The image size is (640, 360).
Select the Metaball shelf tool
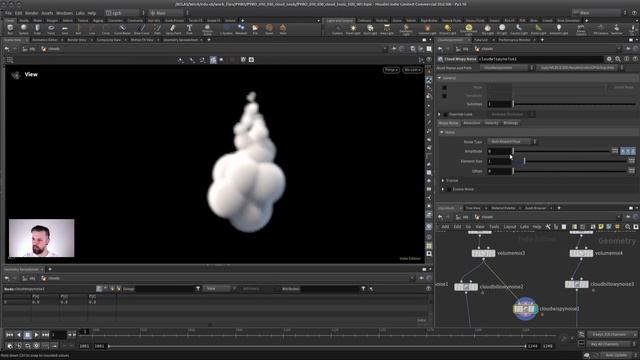[241, 29]
